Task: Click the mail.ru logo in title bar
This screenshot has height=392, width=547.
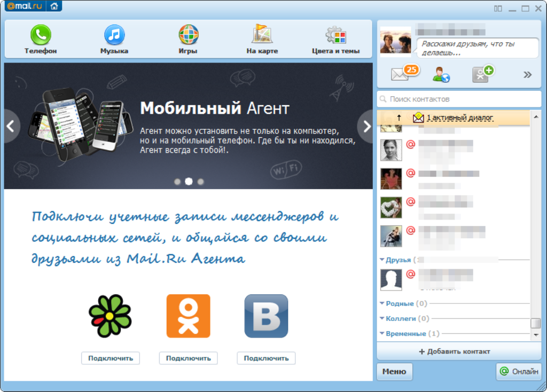Action: tap(24, 6)
